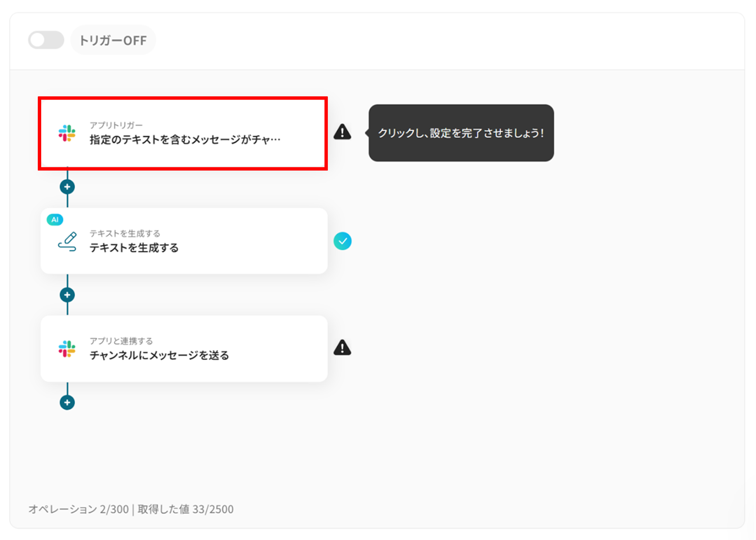Click the オペレーション 2/300 status text

click(78, 509)
